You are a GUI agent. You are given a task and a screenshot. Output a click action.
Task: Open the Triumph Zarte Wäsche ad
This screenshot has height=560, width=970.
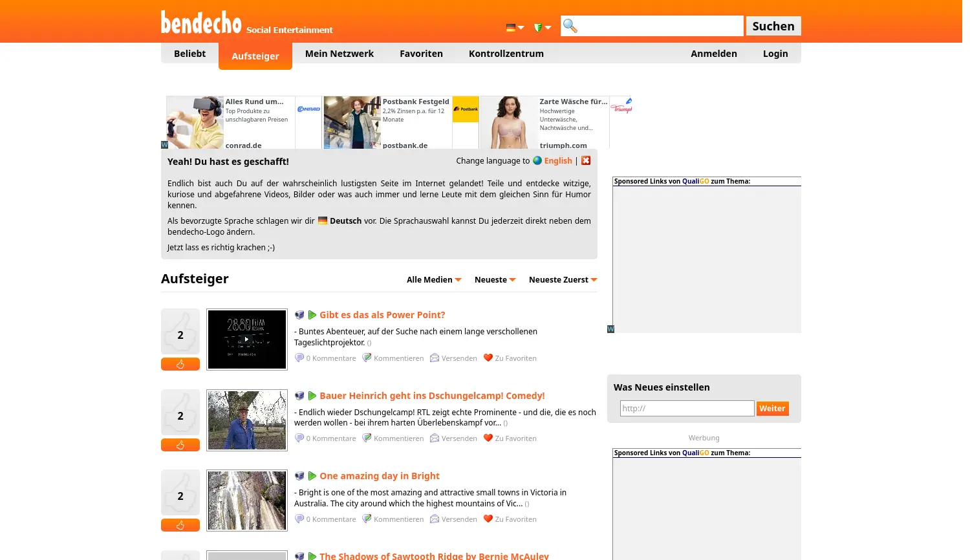(556, 123)
